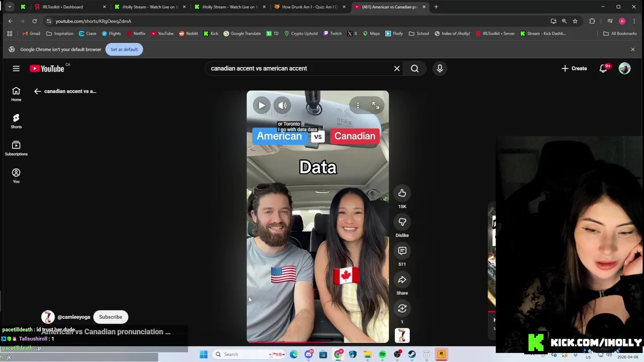This screenshot has width=644, height=362.
Task: Go to the YouTube home logo
Action: (47, 68)
